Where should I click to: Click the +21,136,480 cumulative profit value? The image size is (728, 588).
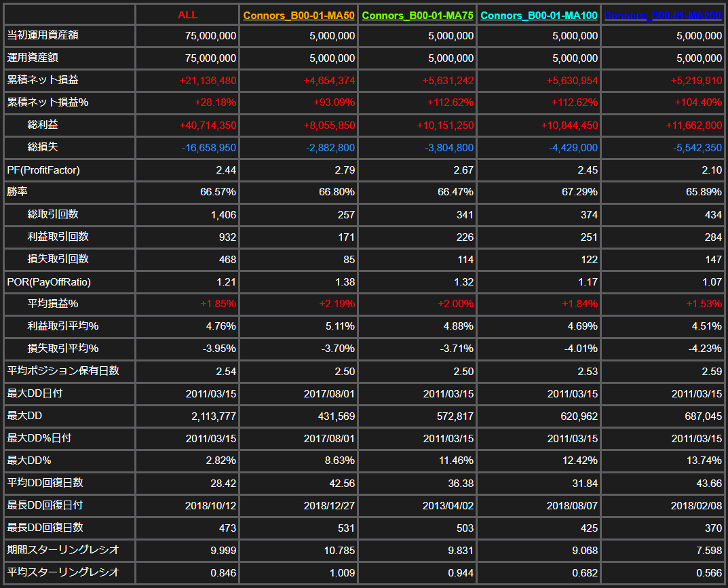208,80
